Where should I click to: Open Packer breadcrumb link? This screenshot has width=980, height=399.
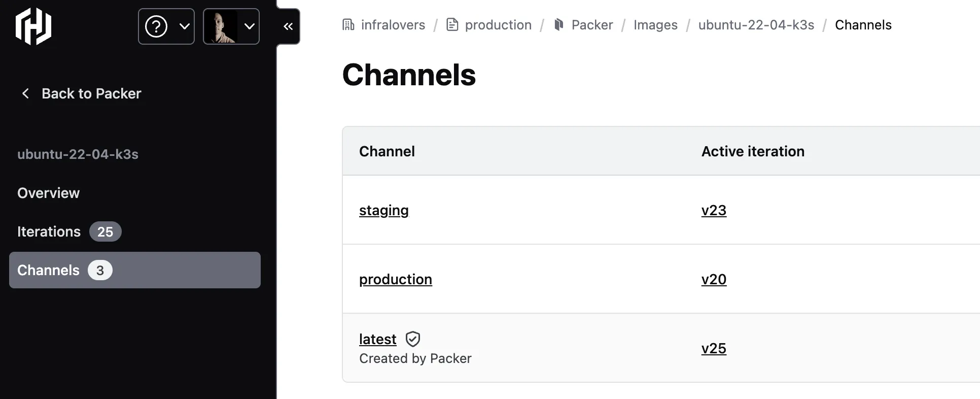coord(592,25)
